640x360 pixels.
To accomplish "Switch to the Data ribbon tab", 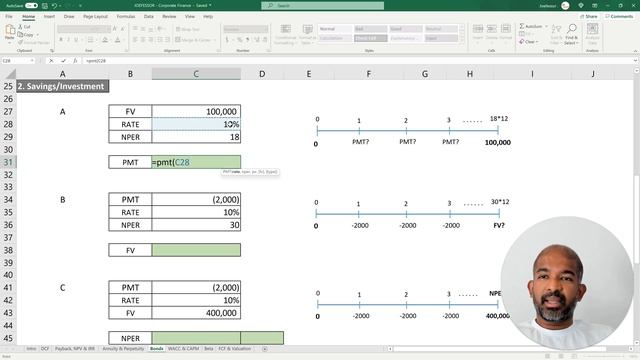I will click(x=149, y=17).
